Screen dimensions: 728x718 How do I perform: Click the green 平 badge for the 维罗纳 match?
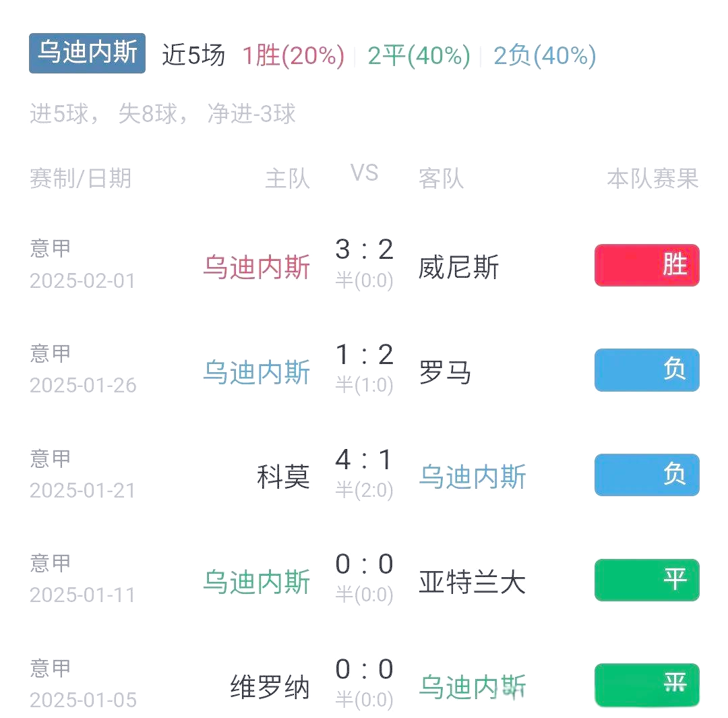click(646, 685)
